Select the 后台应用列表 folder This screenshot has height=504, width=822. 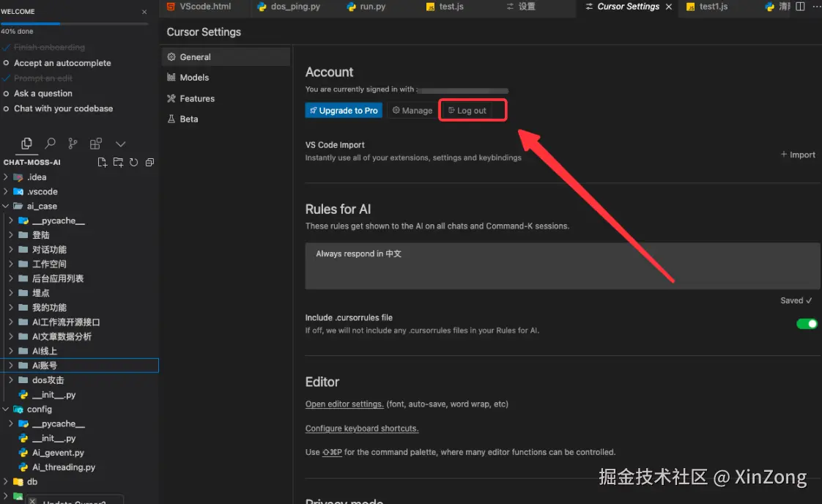pos(58,278)
